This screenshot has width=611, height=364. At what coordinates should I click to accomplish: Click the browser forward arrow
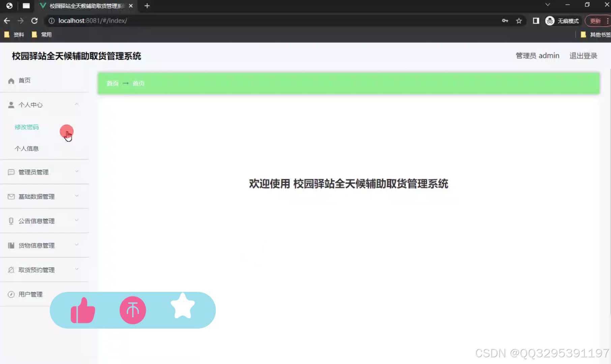click(21, 21)
